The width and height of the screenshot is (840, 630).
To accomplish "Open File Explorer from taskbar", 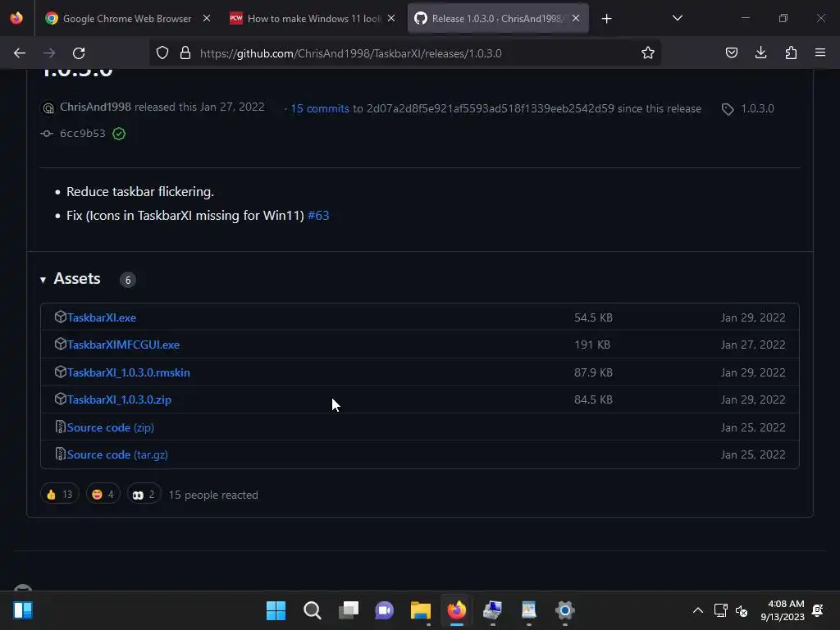I will point(421,610).
